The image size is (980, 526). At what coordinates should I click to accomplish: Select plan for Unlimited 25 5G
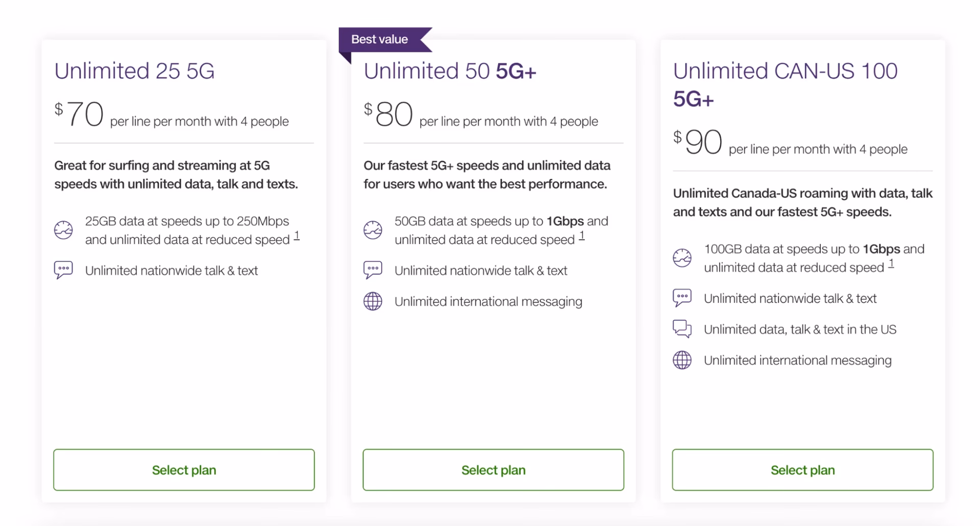pyautogui.click(x=184, y=470)
